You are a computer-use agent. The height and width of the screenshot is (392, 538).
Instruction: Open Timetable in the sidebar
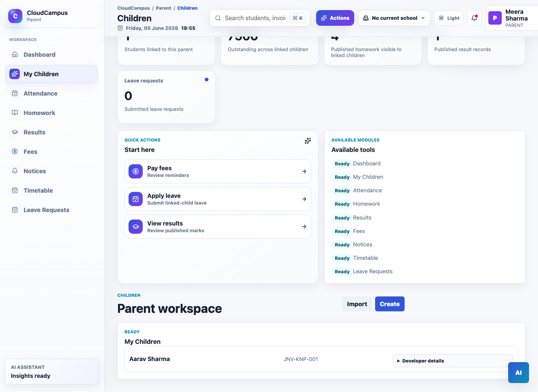[52, 190]
